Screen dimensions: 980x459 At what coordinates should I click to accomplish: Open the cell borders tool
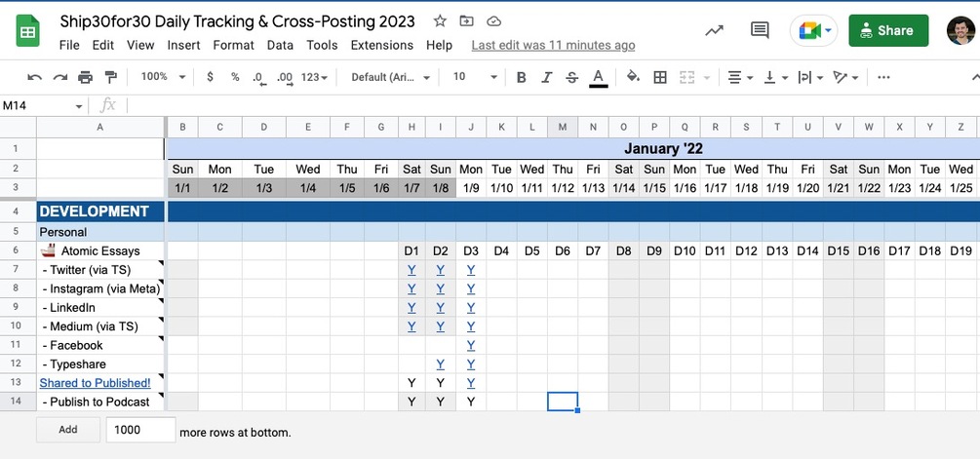(660, 77)
